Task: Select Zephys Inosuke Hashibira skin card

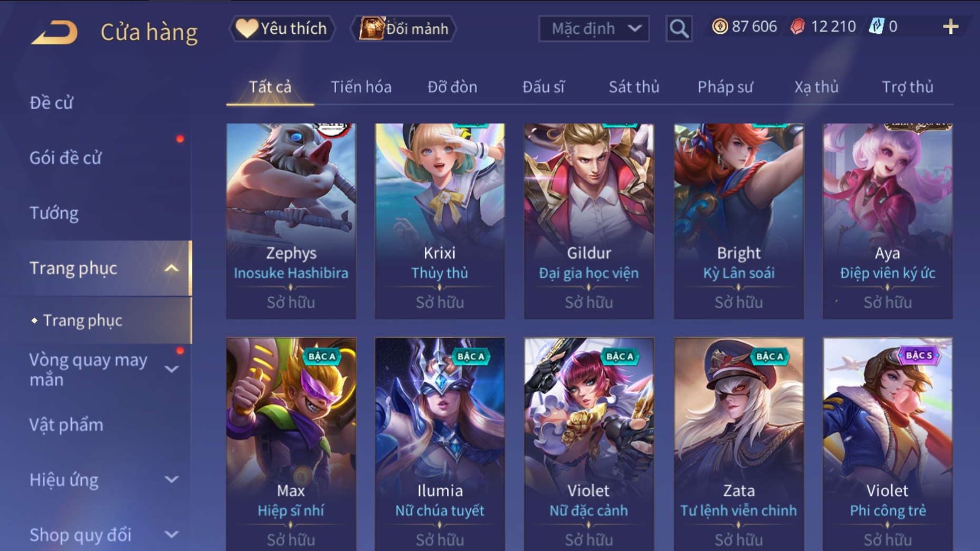Action: tap(291, 221)
